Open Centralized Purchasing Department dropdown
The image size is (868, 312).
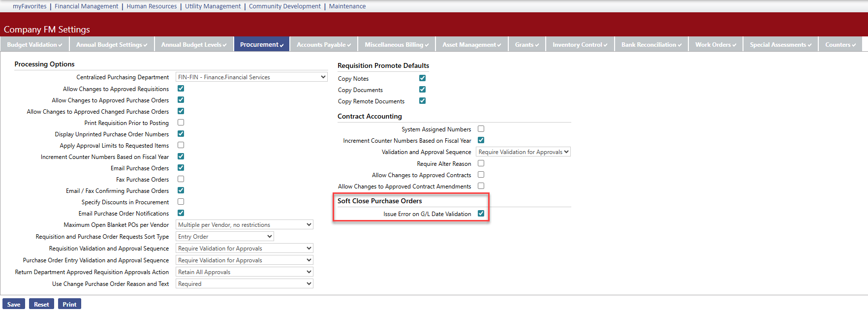[251, 77]
